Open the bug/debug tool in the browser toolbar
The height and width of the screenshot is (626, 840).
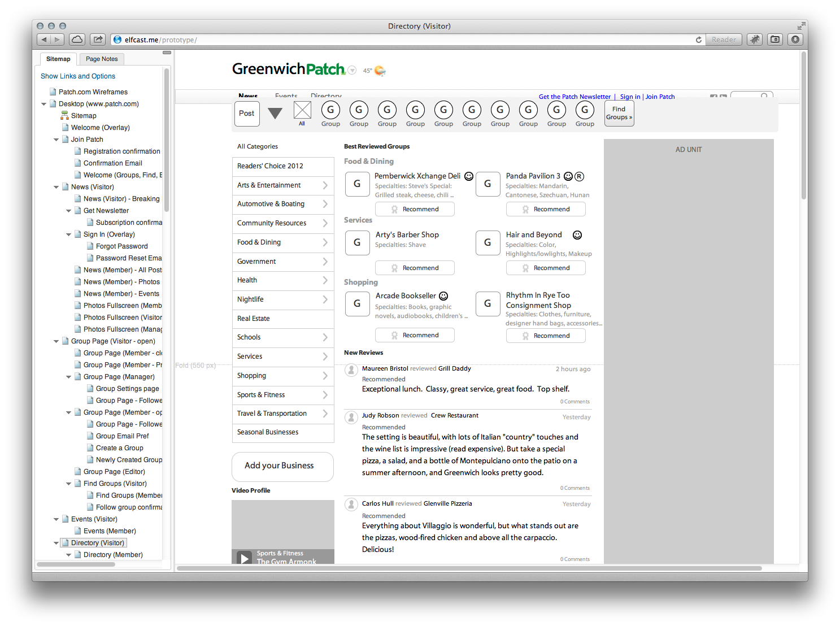755,40
